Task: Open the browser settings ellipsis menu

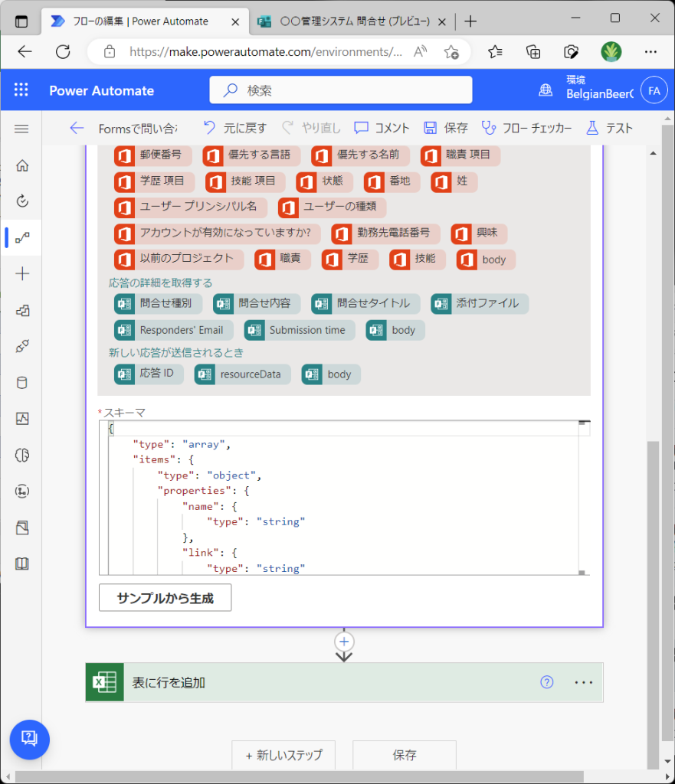Action: [650, 51]
